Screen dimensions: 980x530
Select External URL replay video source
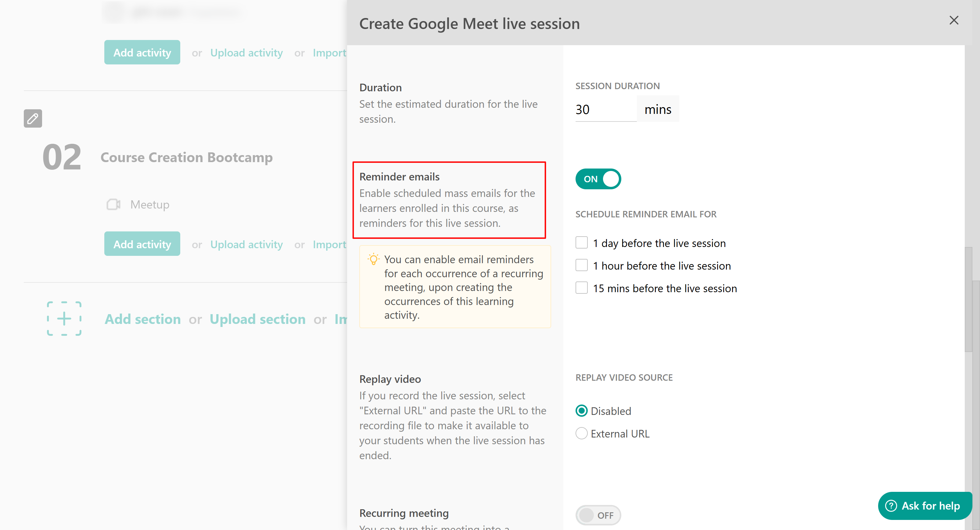point(581,433)
